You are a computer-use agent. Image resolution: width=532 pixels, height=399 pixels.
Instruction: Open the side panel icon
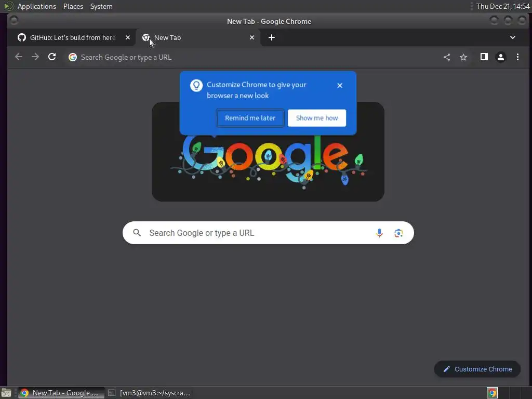click(484, 57)
